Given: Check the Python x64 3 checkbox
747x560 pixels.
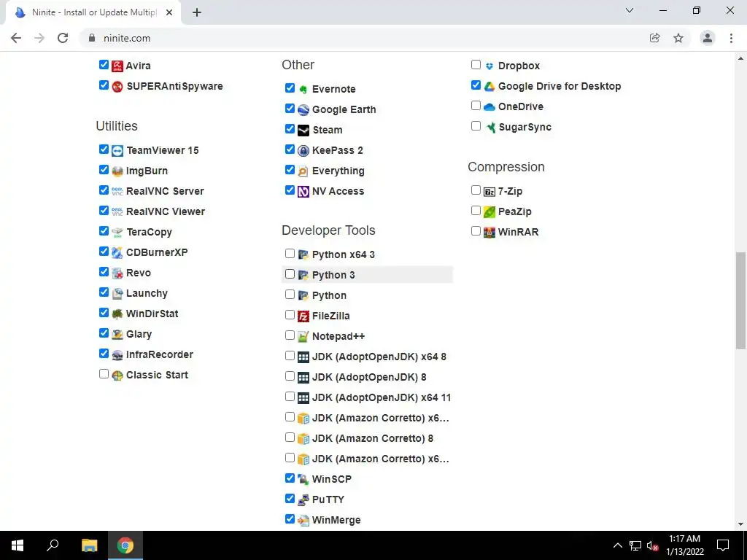Looking at the screenshot, I should [290, 253].
